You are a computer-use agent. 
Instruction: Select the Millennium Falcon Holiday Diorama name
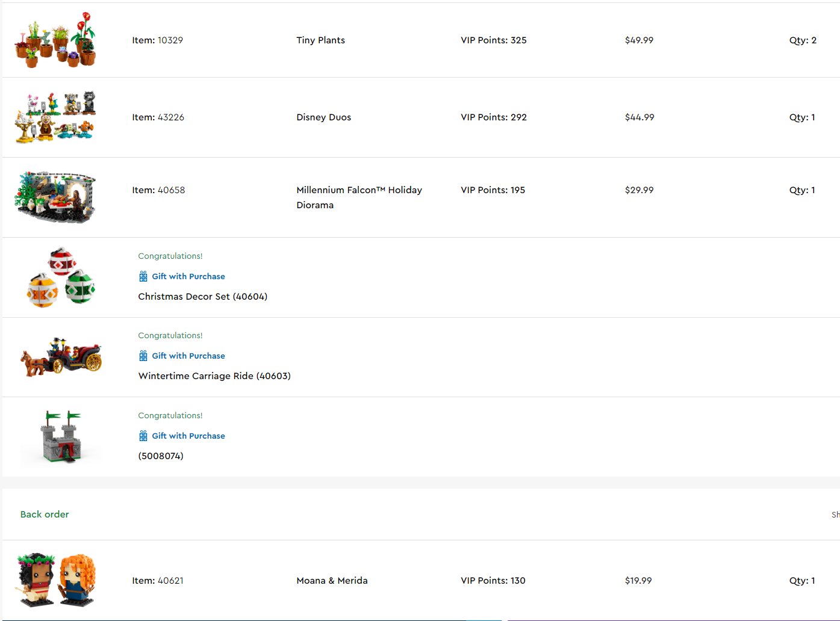359,197
